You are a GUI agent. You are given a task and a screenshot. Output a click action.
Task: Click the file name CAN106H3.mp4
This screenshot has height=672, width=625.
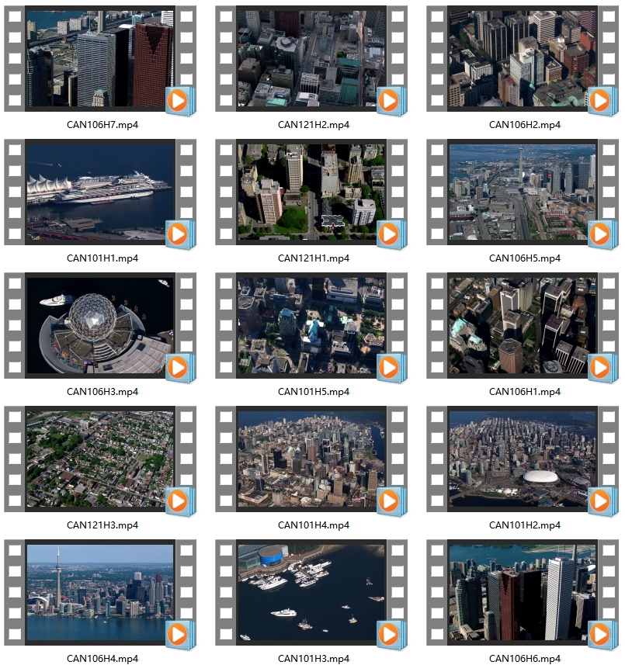tap(102, 391)
